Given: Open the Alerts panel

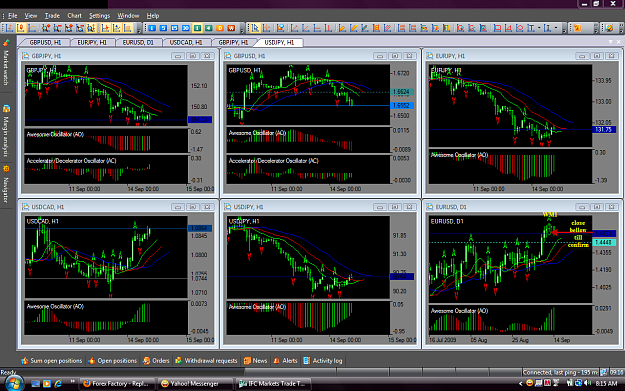Looking at the screenshot, I should pyautogui.click(x=285, y=361).
